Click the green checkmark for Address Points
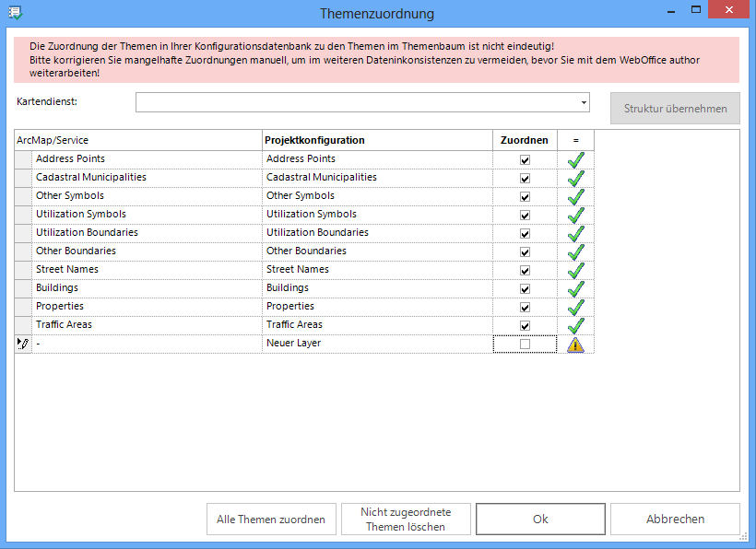 (575, 159)
